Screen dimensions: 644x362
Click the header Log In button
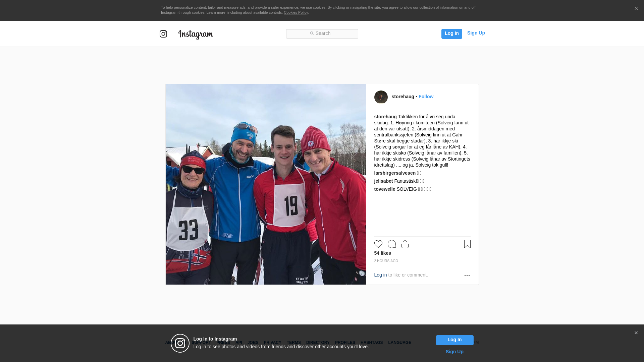(451, 34)
